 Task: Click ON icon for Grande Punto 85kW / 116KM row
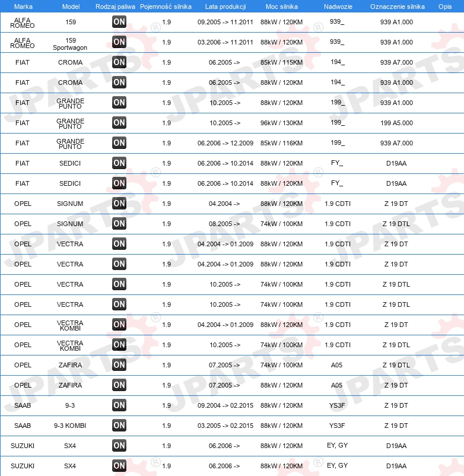click(119, 143)
